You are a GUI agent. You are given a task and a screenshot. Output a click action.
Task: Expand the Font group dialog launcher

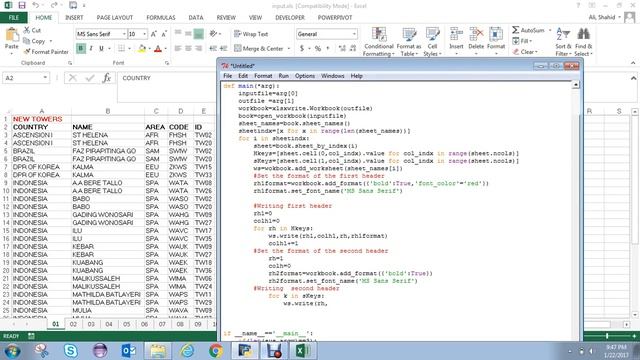(x=167, y=63)
